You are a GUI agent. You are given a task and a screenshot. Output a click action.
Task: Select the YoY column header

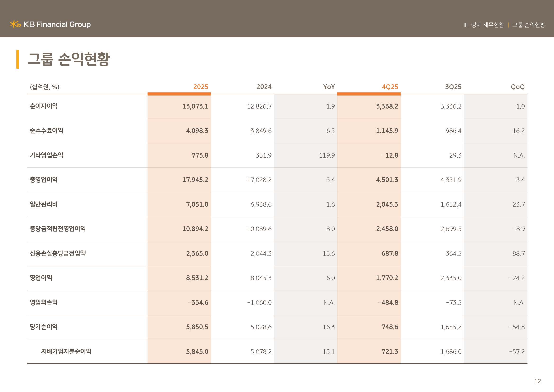pyautogui.click(x=329, y=87)
